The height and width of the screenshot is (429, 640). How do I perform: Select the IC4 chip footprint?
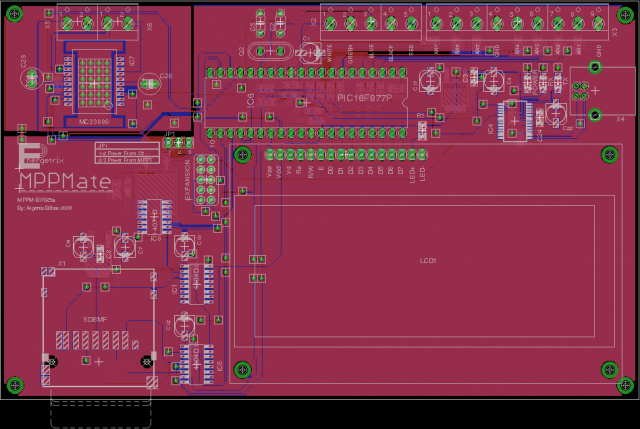(513, 118)
